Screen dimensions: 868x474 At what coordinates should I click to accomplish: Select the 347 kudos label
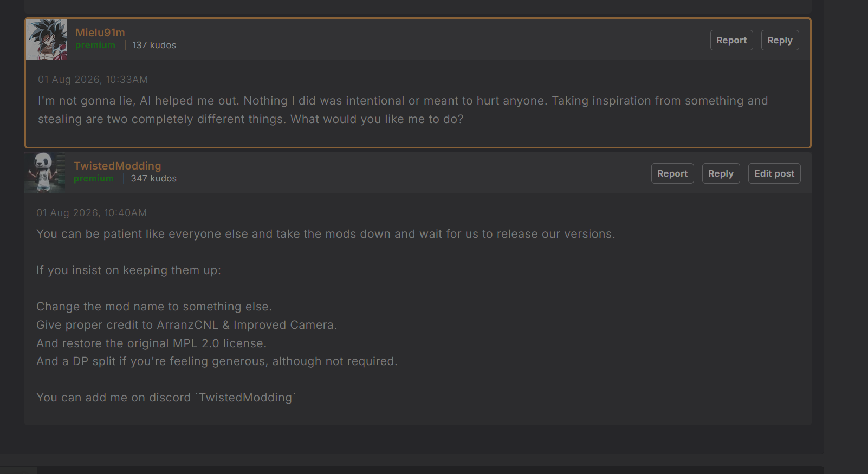click(x=154, y=179)
